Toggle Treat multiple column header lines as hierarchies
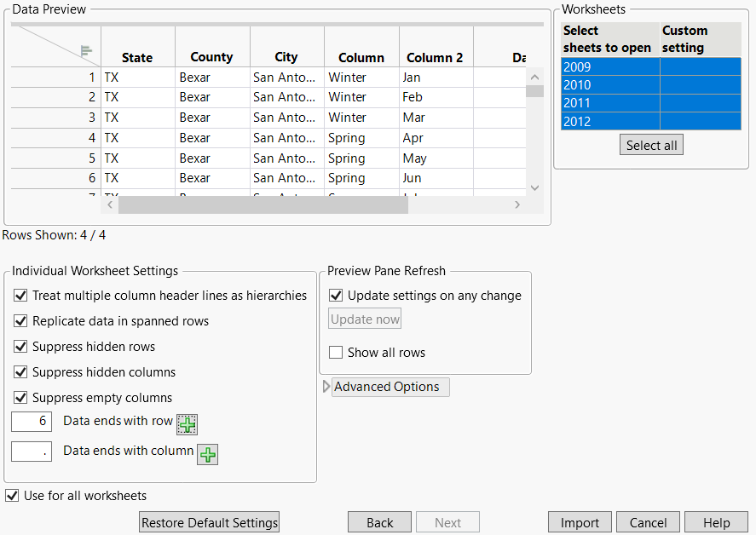The width and height of the screenshot is (756, 535). (x=20, y=296)
